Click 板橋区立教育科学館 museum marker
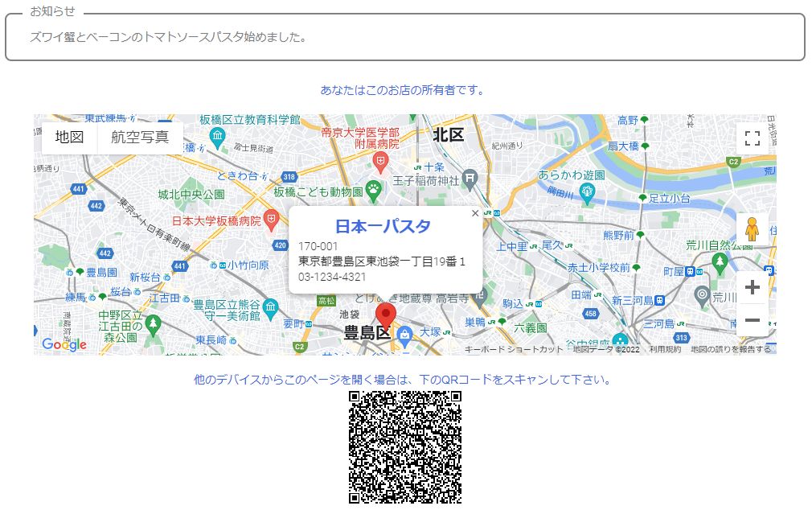 pyautogui.click(x=218, y=137)
